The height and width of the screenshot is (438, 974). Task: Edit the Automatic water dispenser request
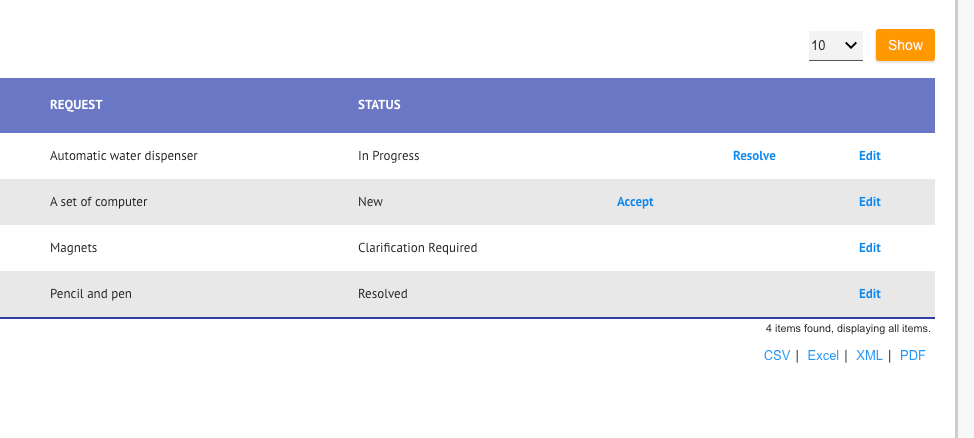coord(869,156)
